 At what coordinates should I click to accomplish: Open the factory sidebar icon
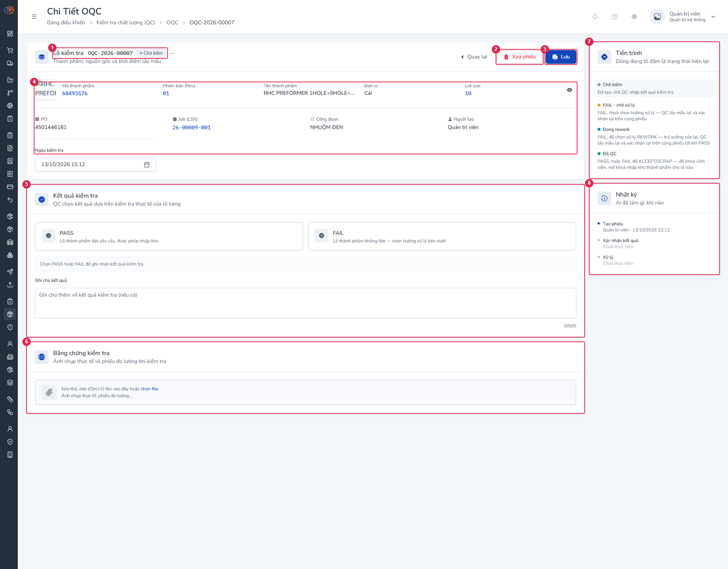[10, 80]
